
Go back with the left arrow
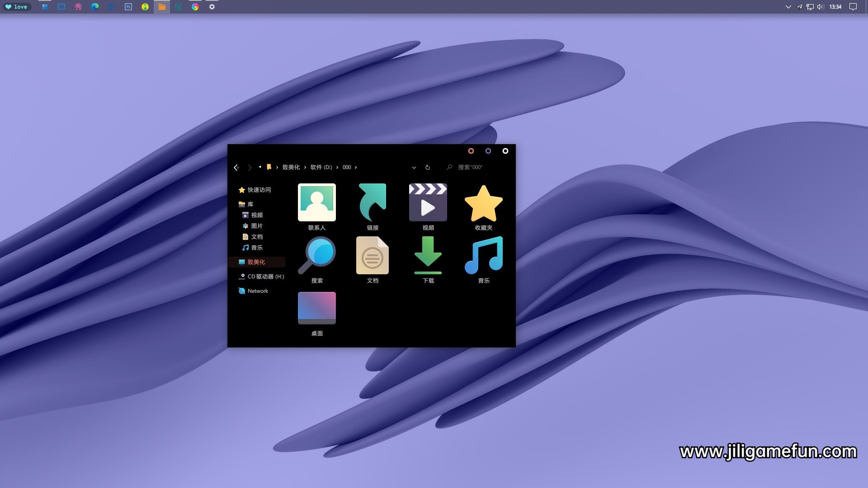[236, 168]
